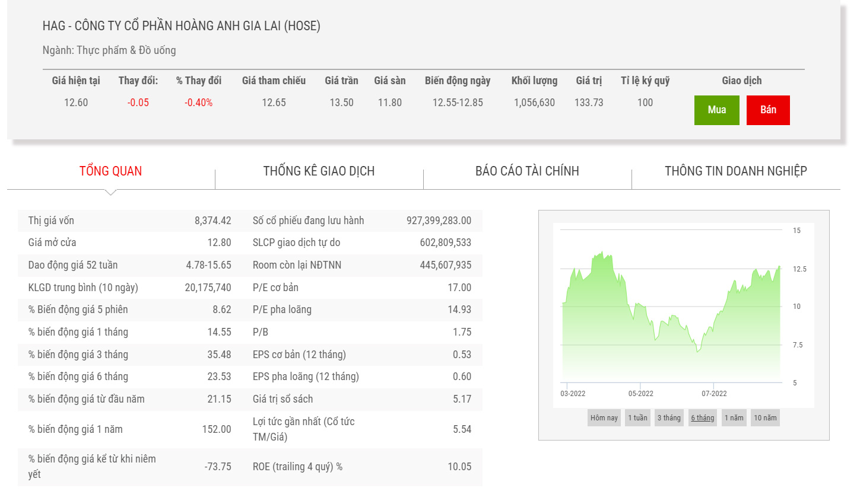Click the Tỉ lệ ký quỹ header
The width and height of the screenshot is (860, 504).
tap(645, 81)
